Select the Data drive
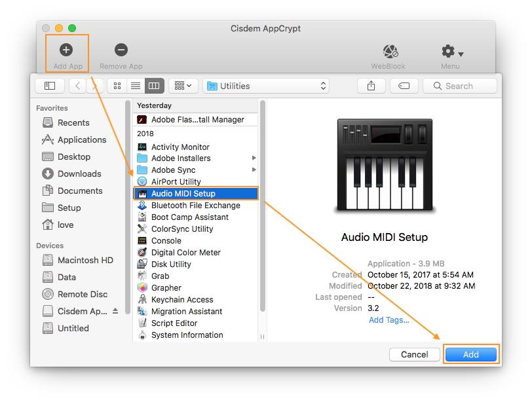 click(59, 277)
